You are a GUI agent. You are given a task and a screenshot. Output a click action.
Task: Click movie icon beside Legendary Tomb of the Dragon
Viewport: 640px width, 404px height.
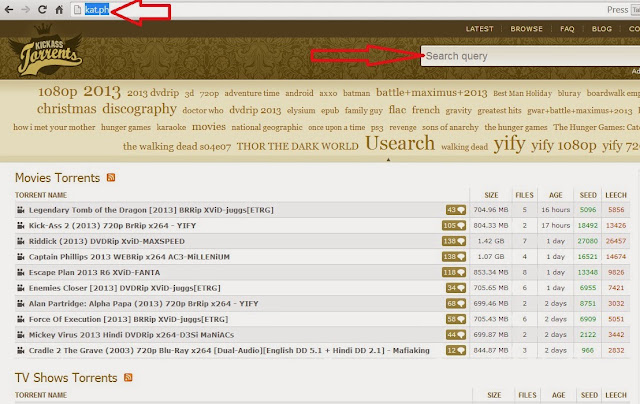(20, 210)
